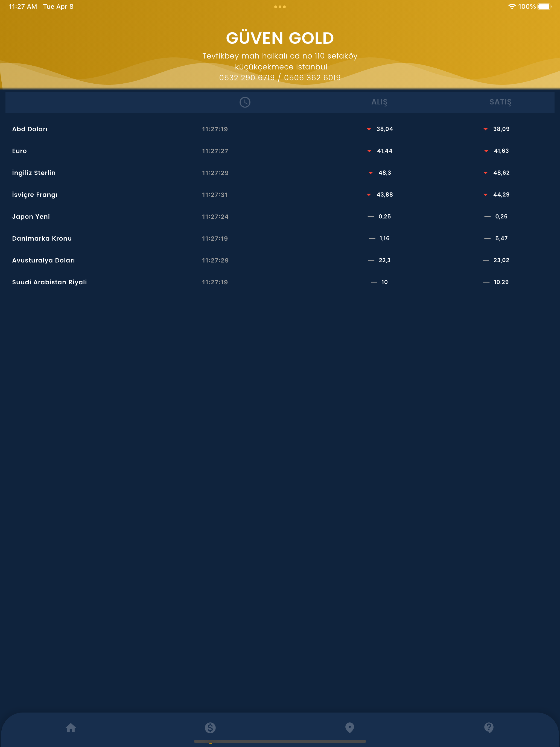Open the location pin tab
This screenshot has height=747, width=560.
pos(349,728)
